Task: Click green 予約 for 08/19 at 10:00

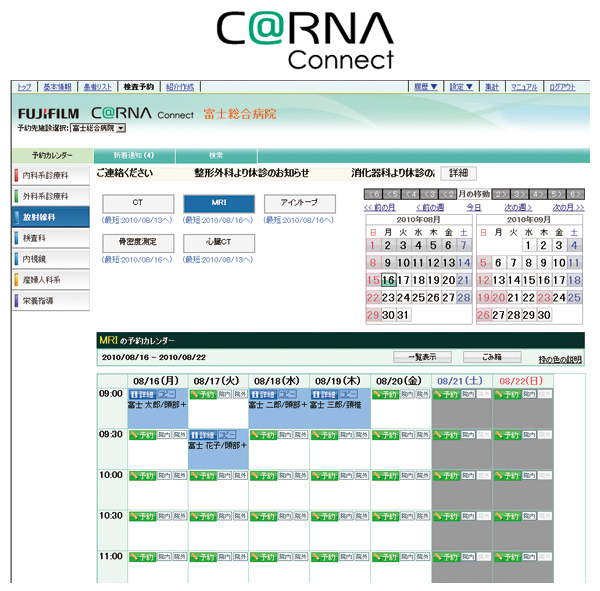Action: [x=324, y=475]
